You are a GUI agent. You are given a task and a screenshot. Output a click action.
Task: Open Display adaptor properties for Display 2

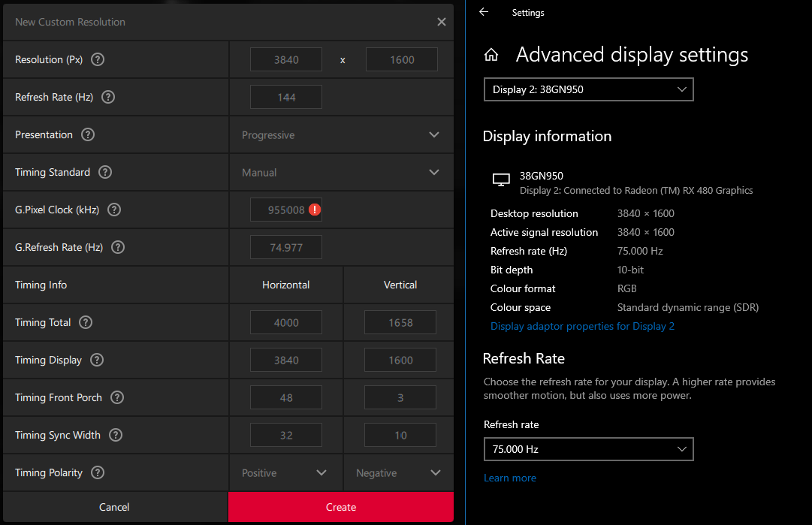[582, 326]
